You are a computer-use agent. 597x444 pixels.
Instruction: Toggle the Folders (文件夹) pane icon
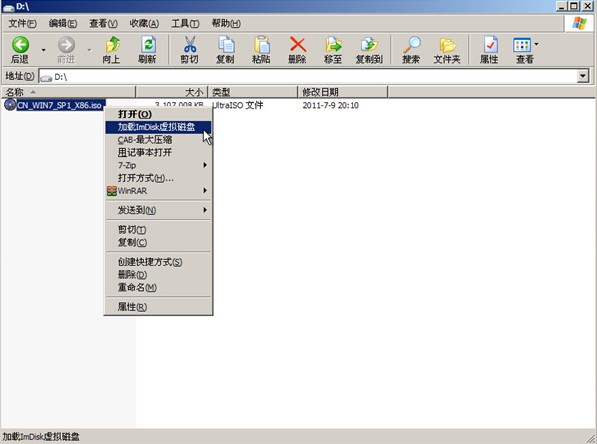tap(447, 45)
